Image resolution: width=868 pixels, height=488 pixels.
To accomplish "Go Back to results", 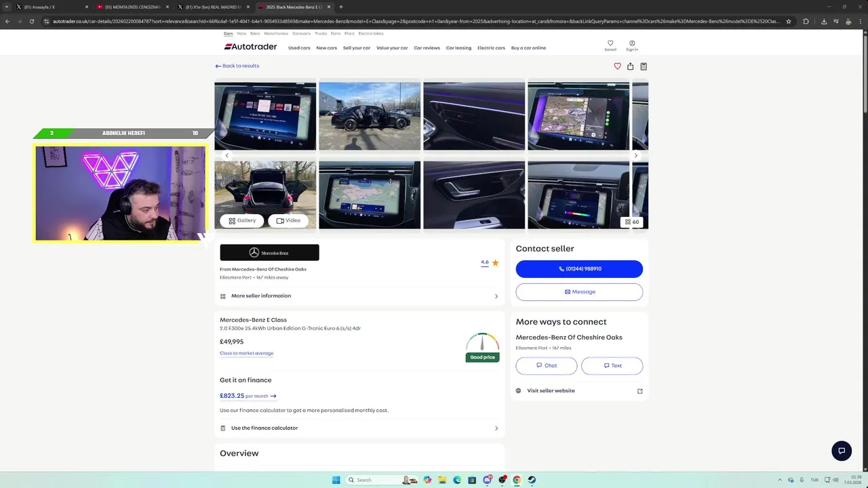I will (x=237, y=66).
